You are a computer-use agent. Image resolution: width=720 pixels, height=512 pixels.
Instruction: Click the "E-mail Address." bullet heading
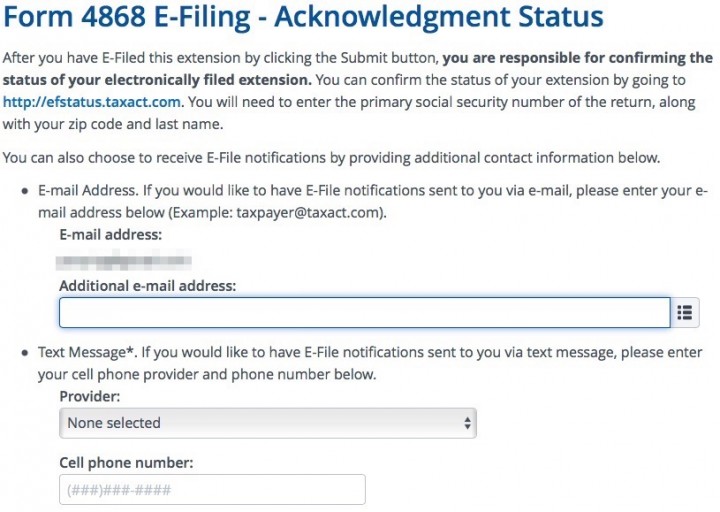(x=88, y=191)
